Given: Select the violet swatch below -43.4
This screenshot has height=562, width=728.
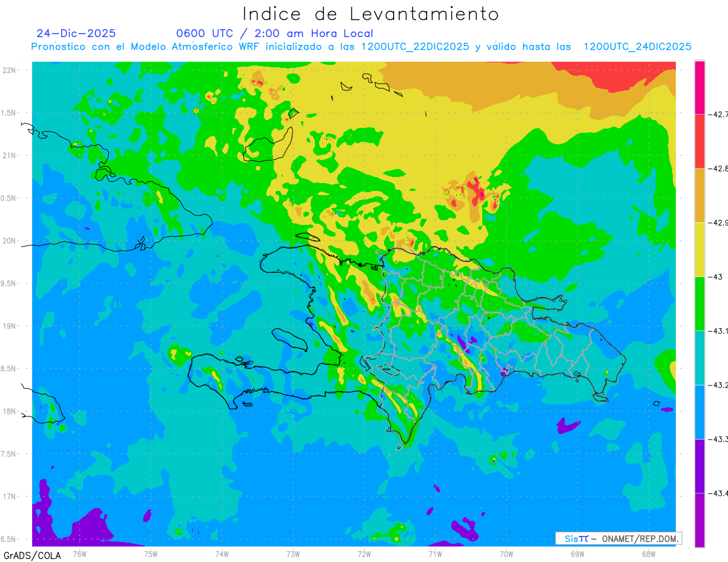Looking at the screenshot, I should click(699, 520).
